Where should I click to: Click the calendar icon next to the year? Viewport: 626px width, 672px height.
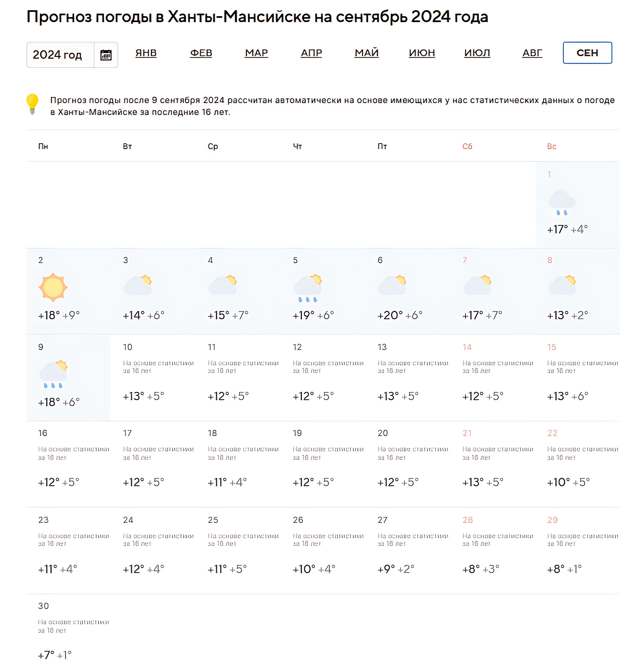(x=105, y=55)
